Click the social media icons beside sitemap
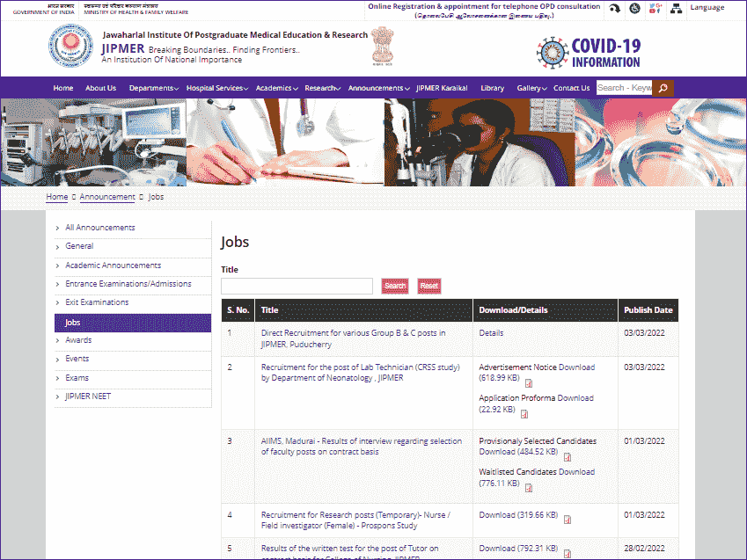 tap(655, 8)
